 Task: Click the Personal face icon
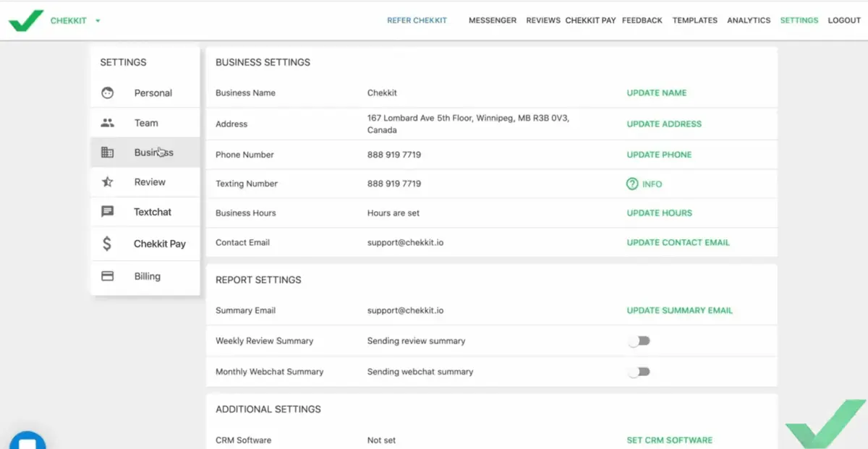click(107, 93)
